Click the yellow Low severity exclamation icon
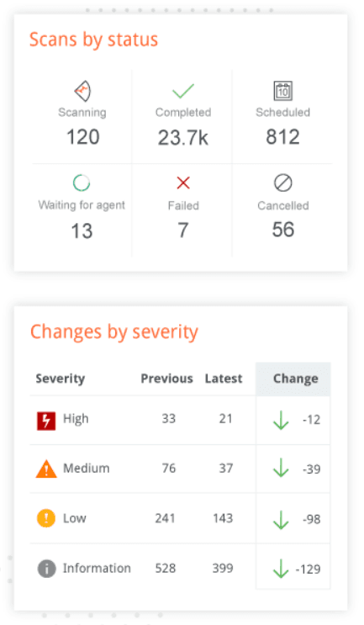This screenshot has height=625, width=364. (46, 518)
